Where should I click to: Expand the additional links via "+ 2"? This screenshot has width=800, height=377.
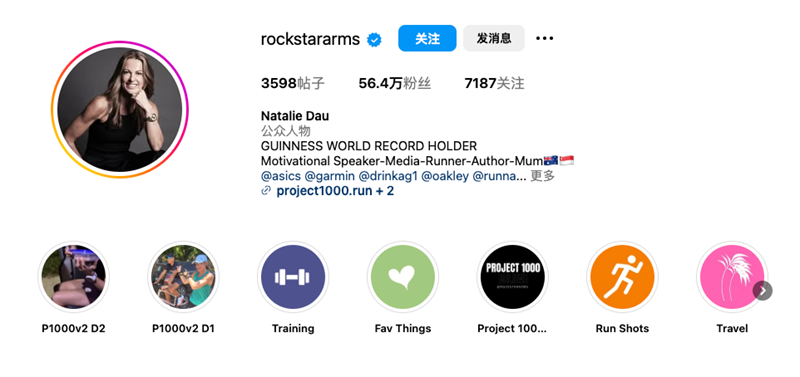click(x=382, y=191)
